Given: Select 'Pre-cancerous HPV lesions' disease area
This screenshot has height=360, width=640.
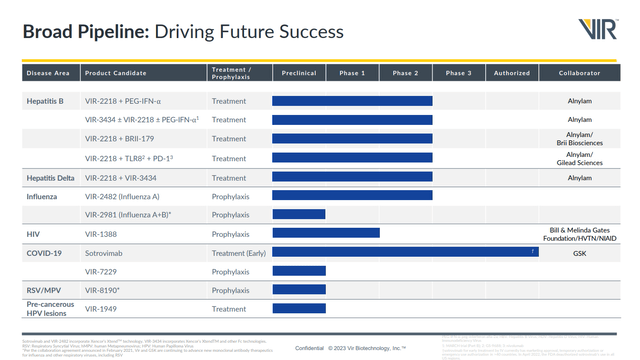Looking at the screenshot, I should point(50,309).
